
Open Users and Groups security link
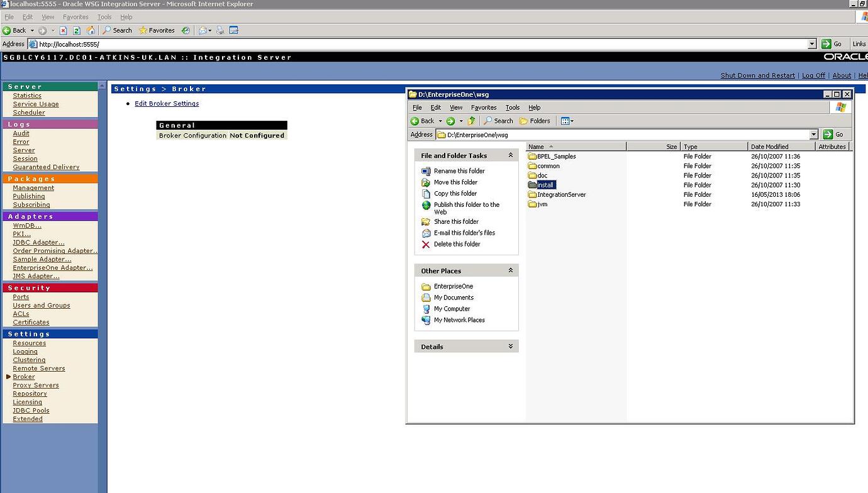(x=42, y=306)
